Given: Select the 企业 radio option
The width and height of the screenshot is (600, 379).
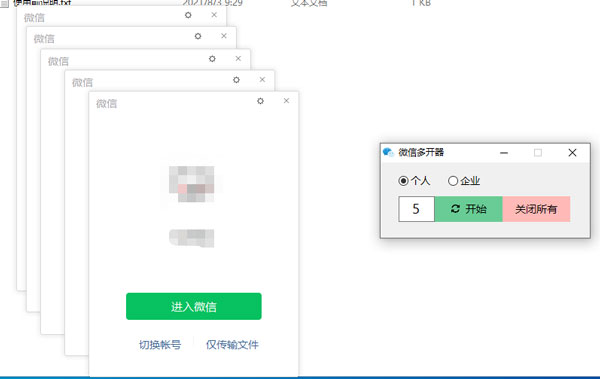Looking at the screenshot, I should (x=464, y=181).
